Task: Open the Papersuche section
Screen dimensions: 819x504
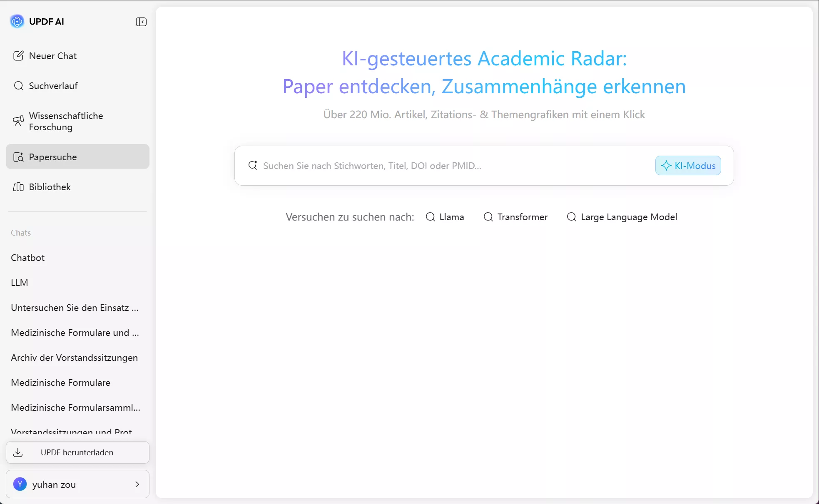Action: 52,157
